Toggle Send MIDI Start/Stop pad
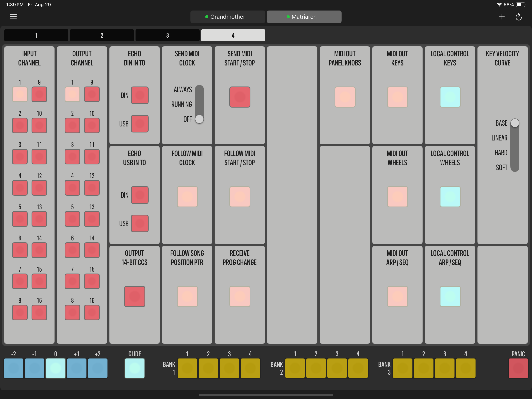This screenshot has width=532, height=399. pos(240,97)
